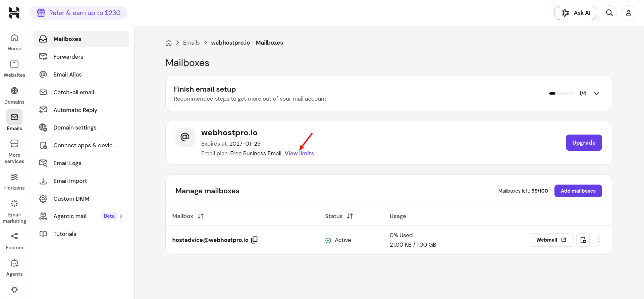Screen dimensions: 644x299
Task: Open the user profile icon
Action: (x=629, y=13)
